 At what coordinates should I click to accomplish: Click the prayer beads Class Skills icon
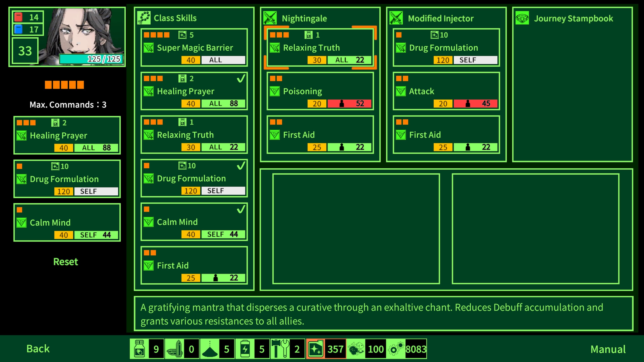[144, 18]
